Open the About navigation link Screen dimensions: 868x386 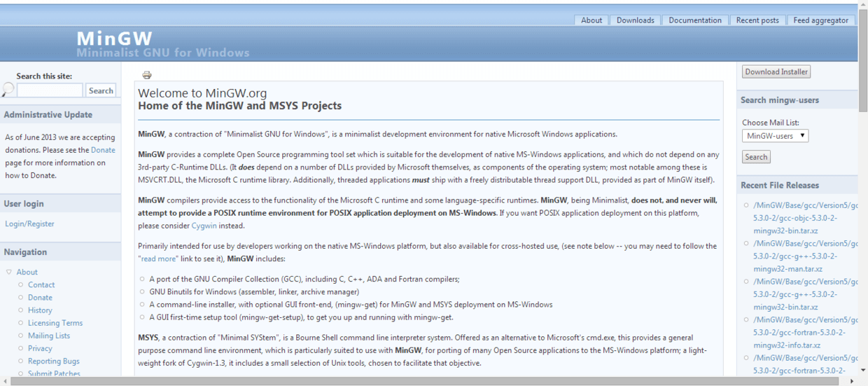(27, 272)
